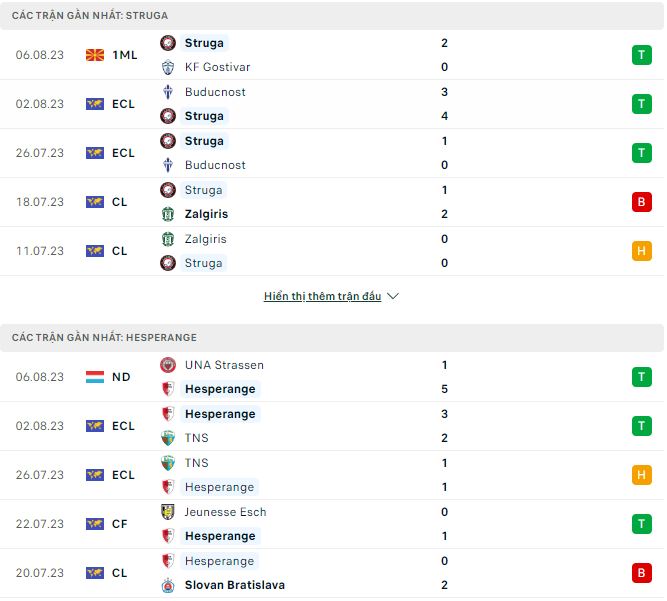Click the KF Gostivar team crest
This screenshot has width=667, height=601.
click(168, 67)
